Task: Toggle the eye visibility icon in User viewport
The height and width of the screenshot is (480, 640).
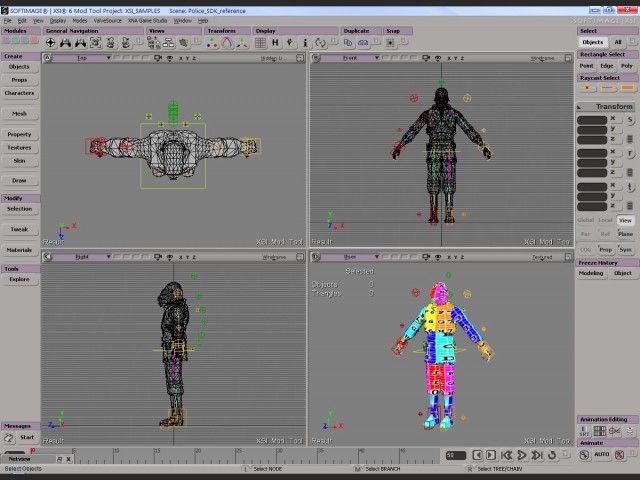Action: (x=438, y=257)
